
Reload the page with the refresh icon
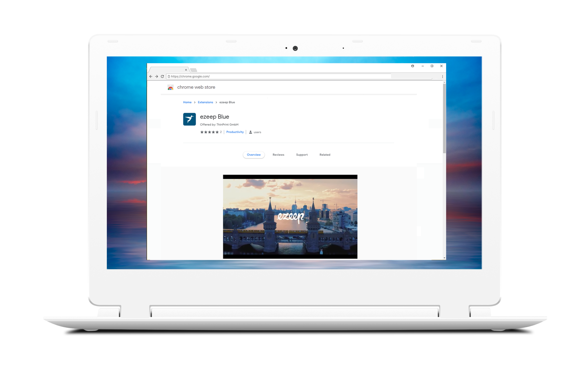point(162,76)
